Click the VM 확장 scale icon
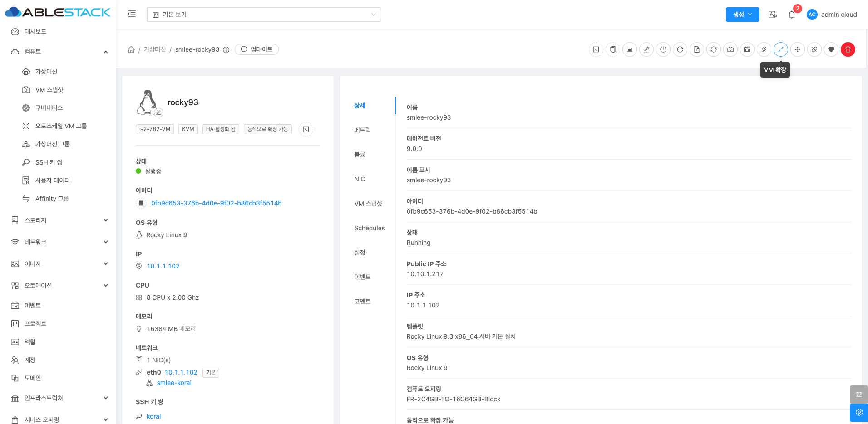Viewport: 868px width, 424px height. click(780, 49)
